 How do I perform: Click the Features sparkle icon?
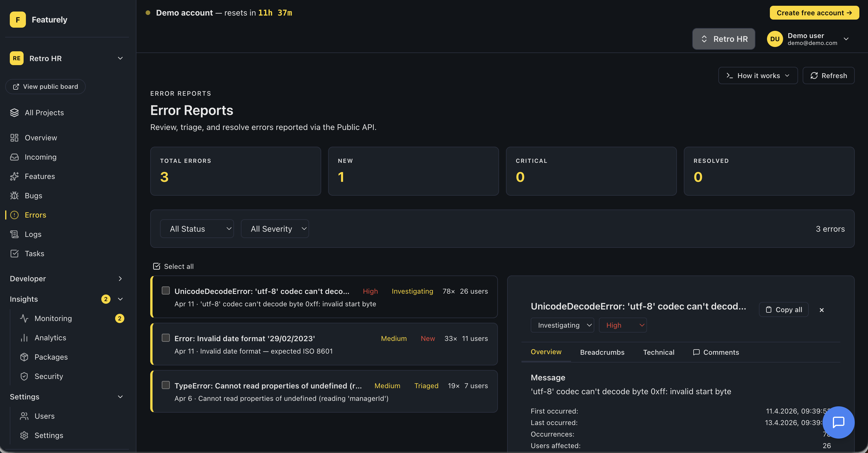[x=14, y=176]
